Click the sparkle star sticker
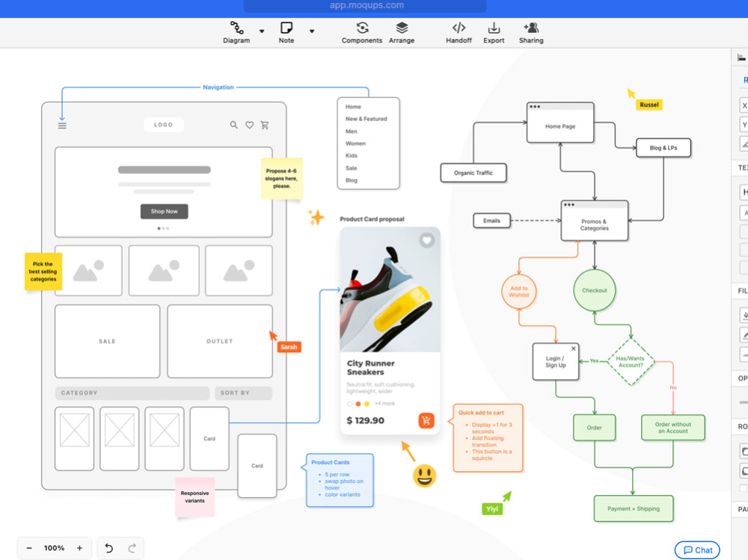748x560 pixels. (316, 217)
